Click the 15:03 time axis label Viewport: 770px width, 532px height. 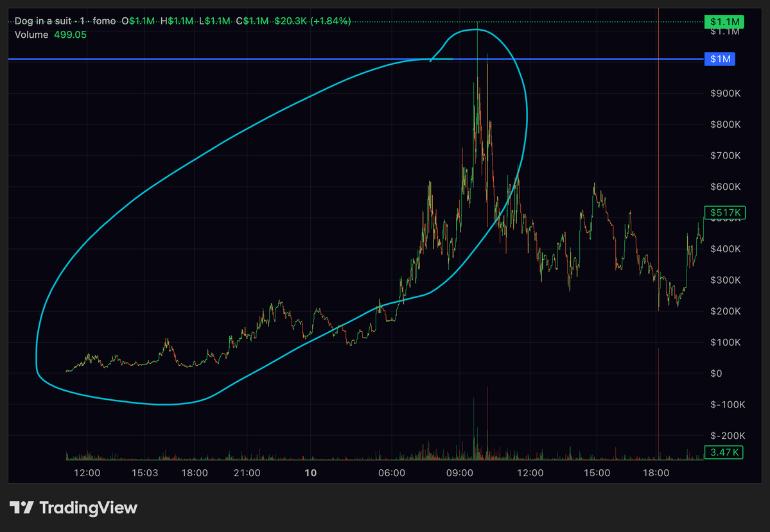point(145,473)
